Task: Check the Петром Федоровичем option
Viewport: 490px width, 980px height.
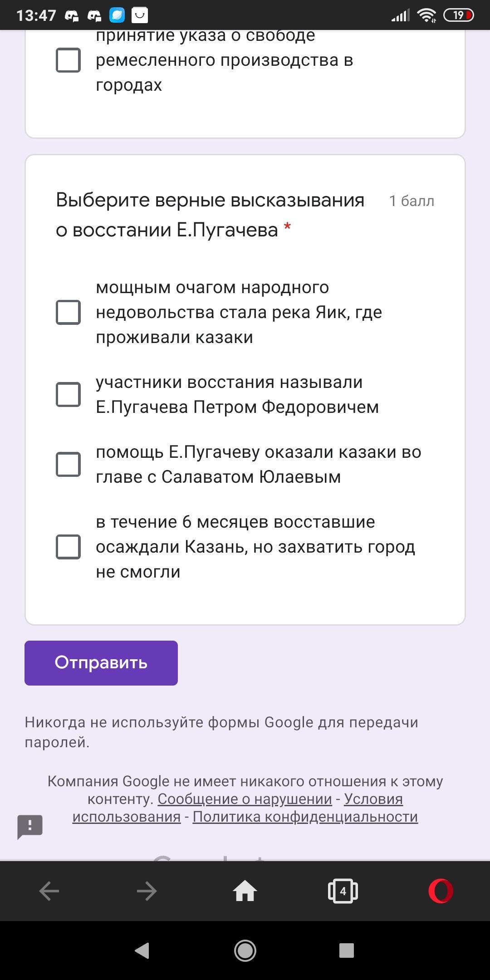Action: [68, 394]
